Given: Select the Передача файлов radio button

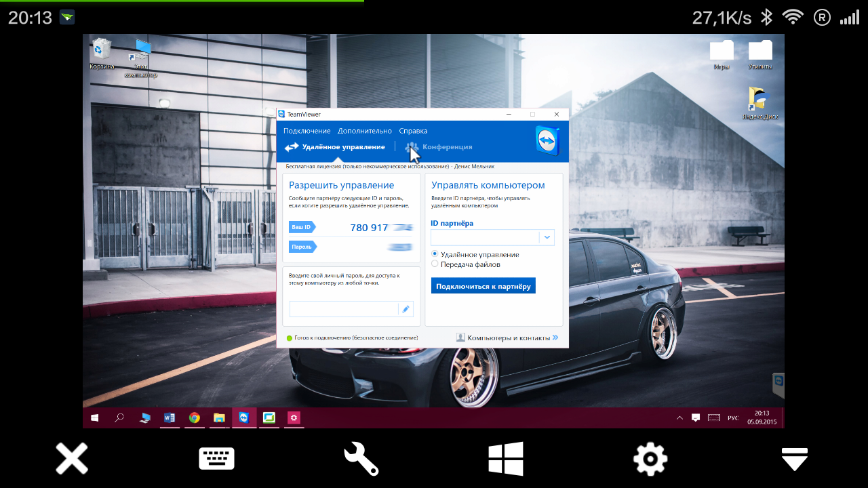Looking at the screenshot, I should click(x=435, y=264).
